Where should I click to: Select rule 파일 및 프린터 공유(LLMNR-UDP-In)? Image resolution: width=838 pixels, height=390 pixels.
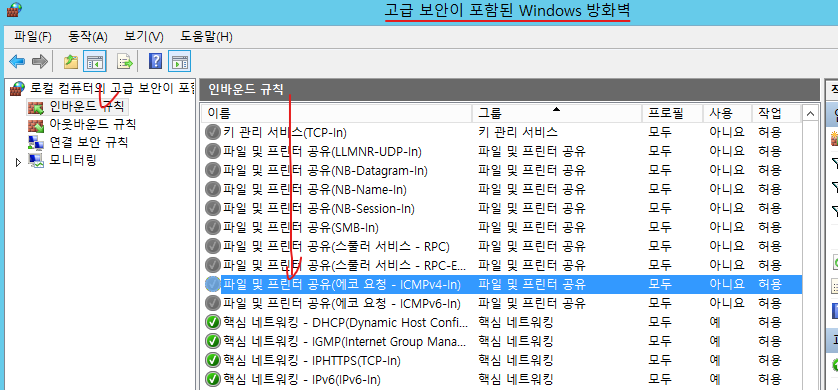[322, 151]
